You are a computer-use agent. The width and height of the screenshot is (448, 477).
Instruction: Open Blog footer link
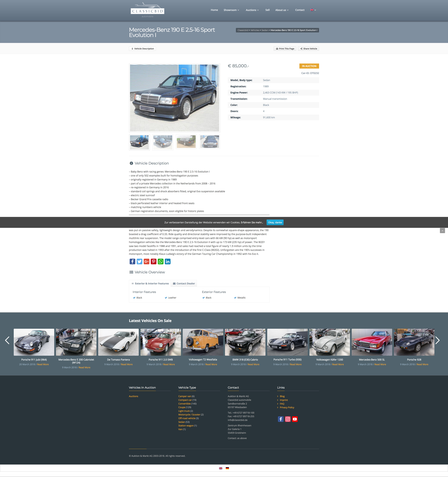click(x=282, y=396)
